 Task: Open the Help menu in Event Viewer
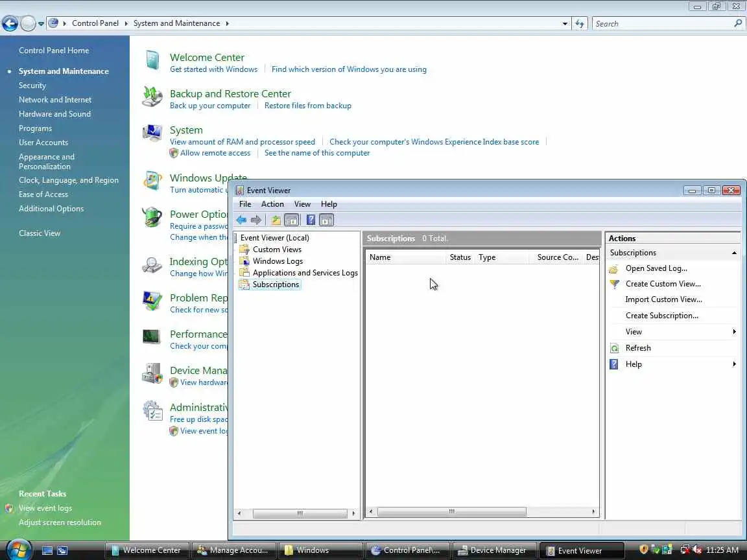coord(329,204)
